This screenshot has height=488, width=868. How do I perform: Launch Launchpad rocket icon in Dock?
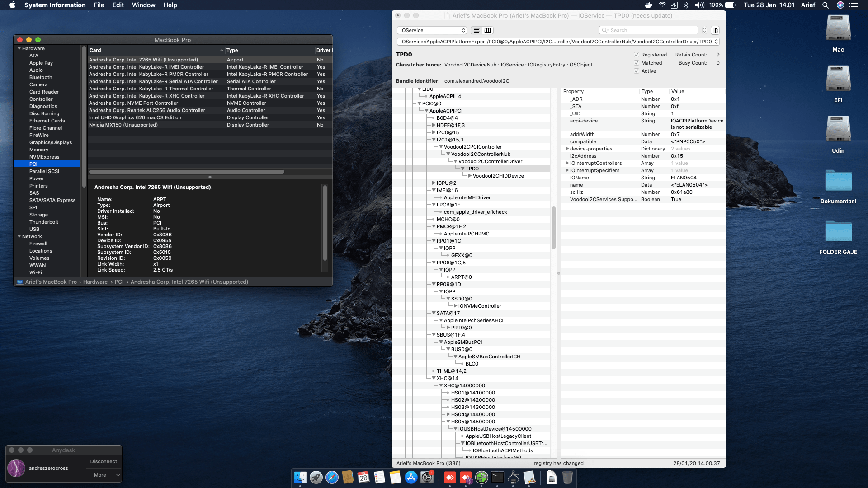(x=316, y=477)
